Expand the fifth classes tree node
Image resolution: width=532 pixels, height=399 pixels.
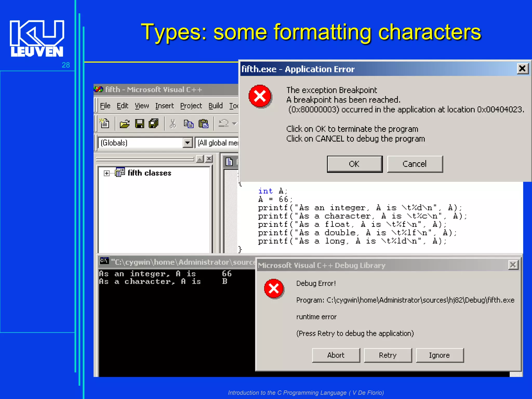(x=107, y=173)
